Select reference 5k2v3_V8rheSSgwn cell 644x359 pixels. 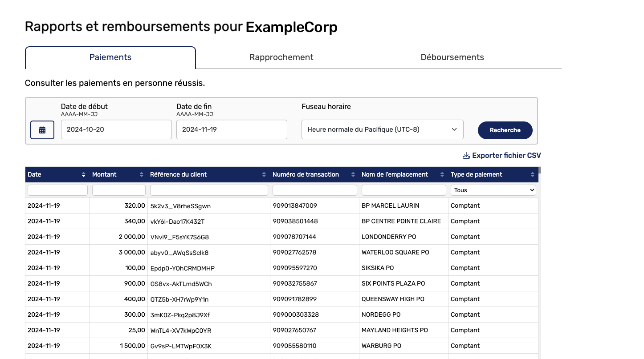(209, 206)
